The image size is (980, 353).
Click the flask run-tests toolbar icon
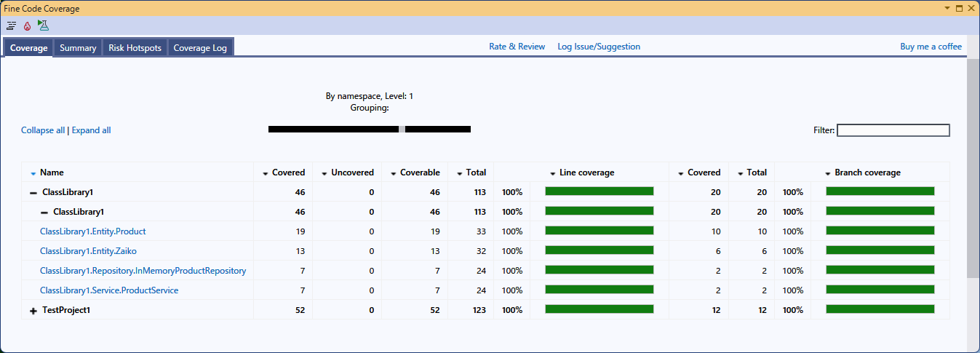pyautogui.click(x=43, y=25)
